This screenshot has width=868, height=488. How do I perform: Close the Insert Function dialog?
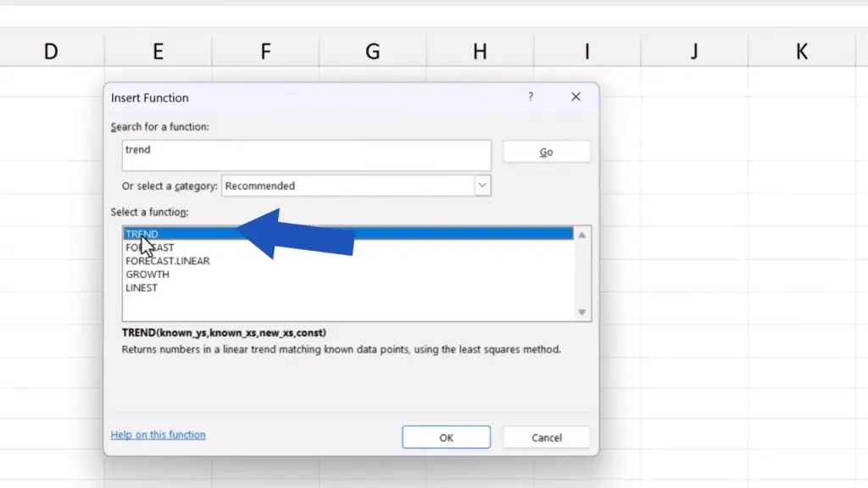click(576, 97)
